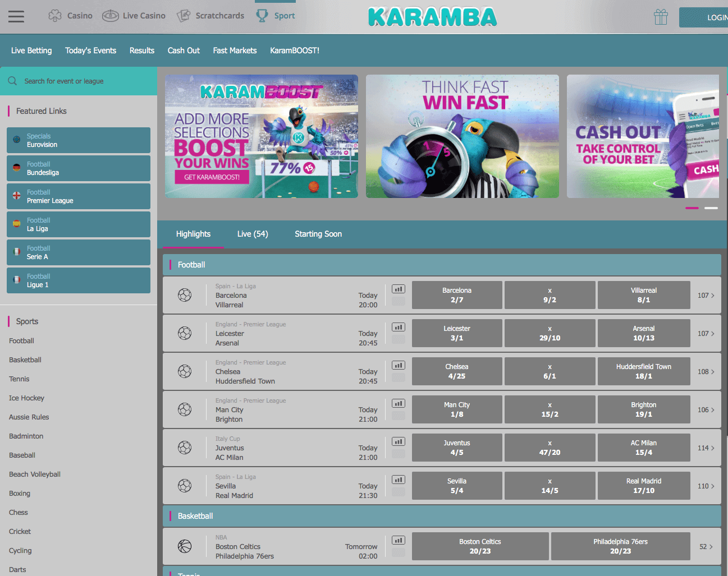
Task: Open Aussie Rules in Sports list
Action: pyautogui.click(x=29, y=417)
